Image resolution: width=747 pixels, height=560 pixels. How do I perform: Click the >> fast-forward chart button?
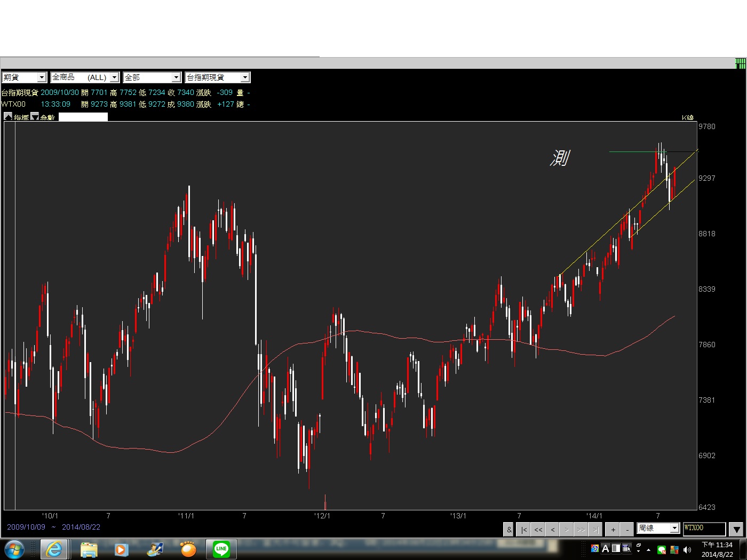[x=581, y=530]
